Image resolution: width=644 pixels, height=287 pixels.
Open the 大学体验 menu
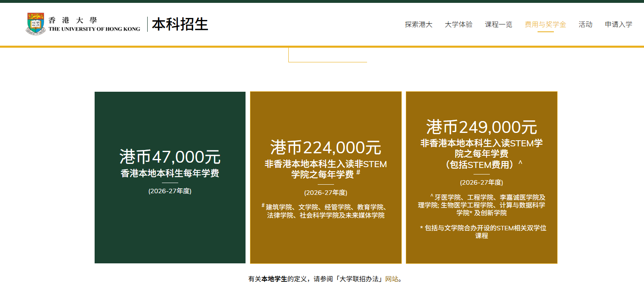[458, 24]
